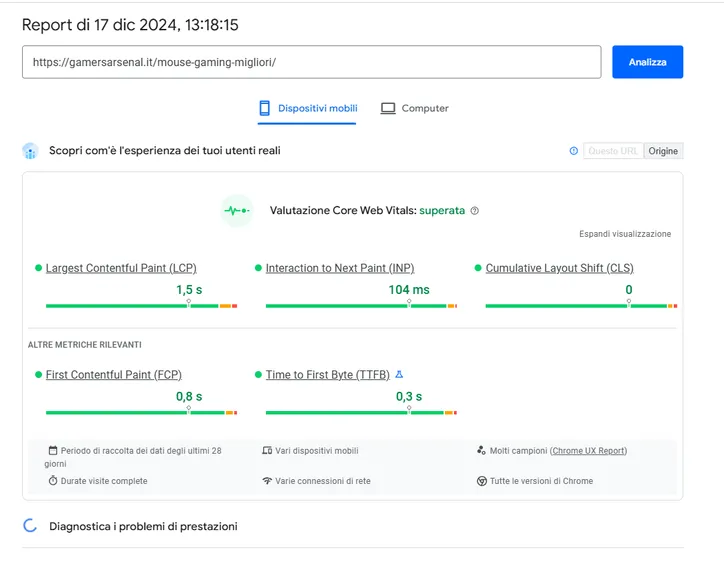Click the LCP distribution bar
Screen dimensions: 724x568
pos(141,306)
